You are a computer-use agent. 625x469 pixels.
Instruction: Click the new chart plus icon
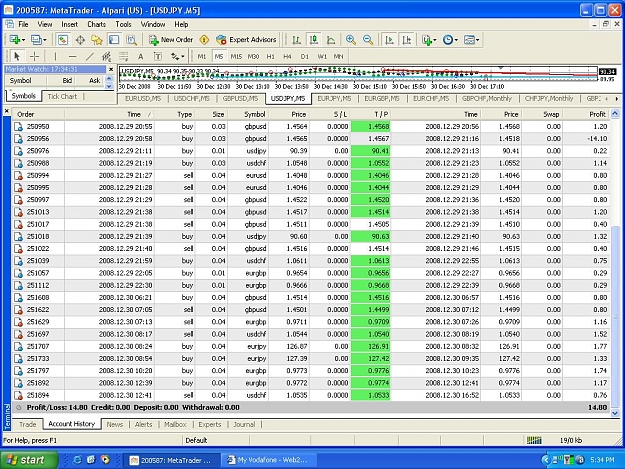click(15, 39)
